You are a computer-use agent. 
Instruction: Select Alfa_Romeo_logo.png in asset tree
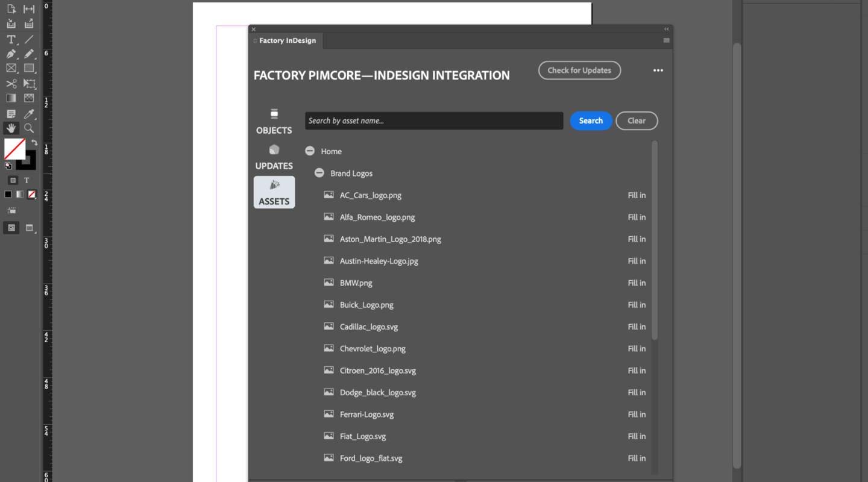pos(377,217)
